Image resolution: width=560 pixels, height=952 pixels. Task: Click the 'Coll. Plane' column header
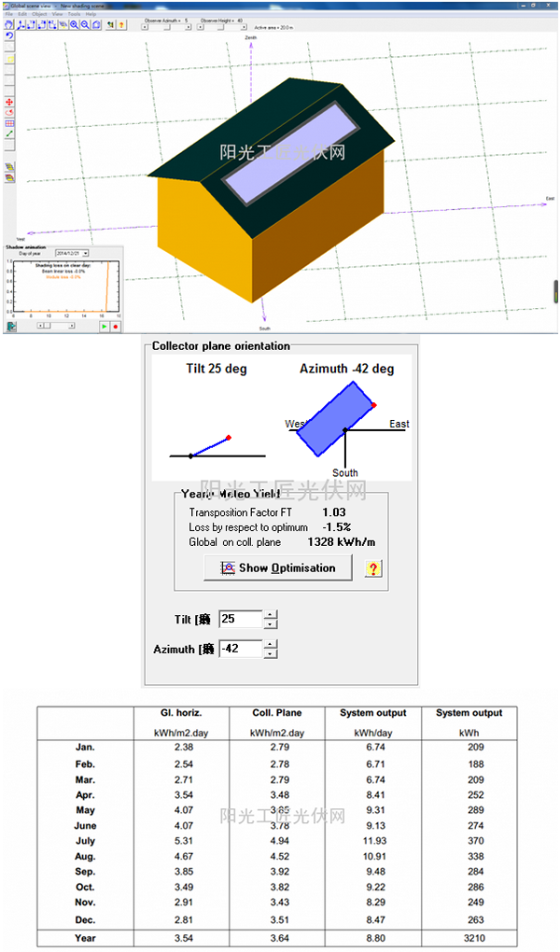pos(277,713)
